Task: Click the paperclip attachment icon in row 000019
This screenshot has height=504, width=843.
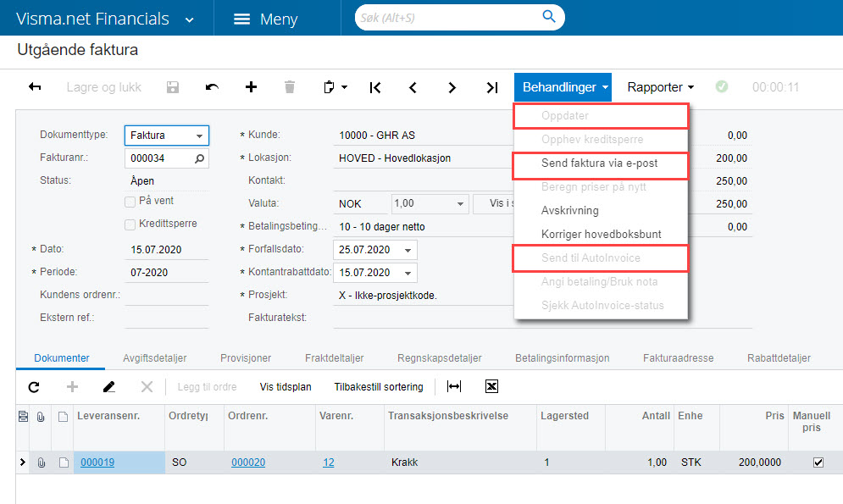Action: (42, 462)
